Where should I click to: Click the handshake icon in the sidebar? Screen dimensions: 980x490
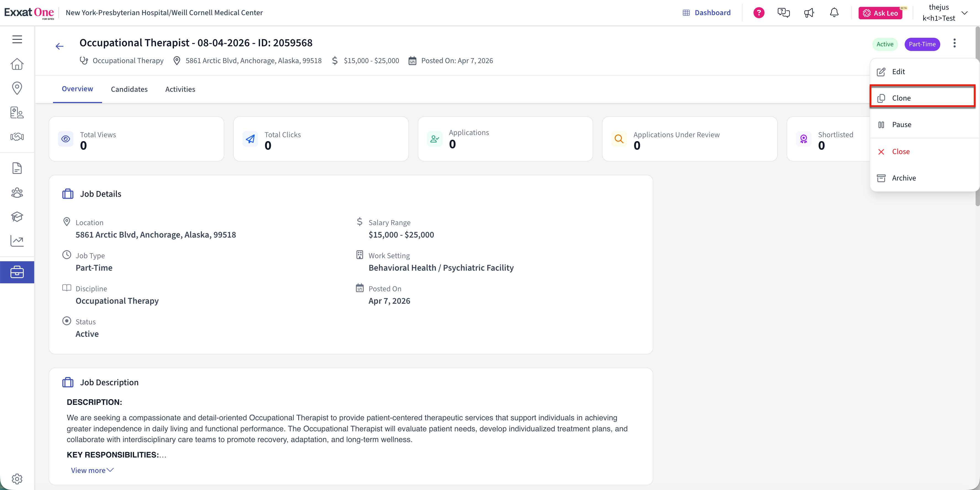pyautogui.click(x=17, y=137)
